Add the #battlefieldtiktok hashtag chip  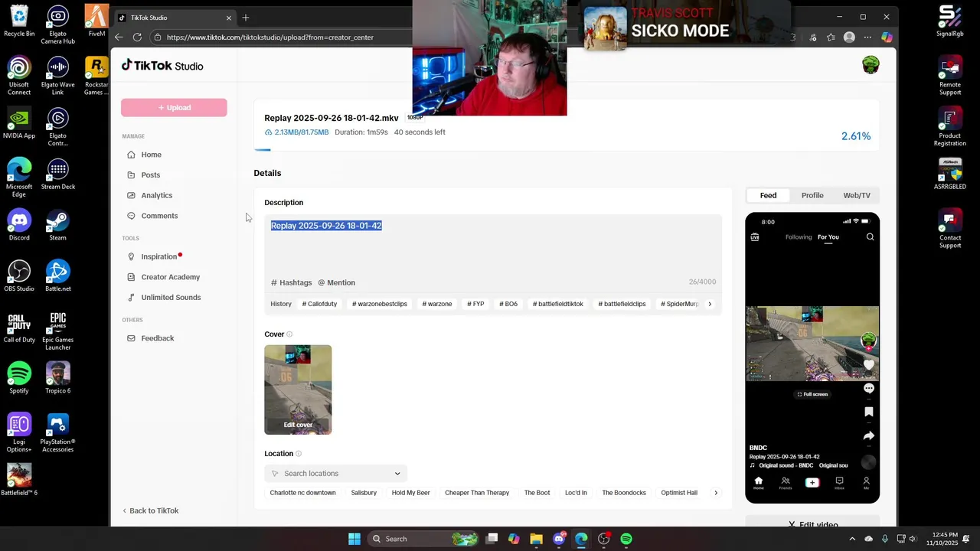pyautogui.click(x=558, y=304)
